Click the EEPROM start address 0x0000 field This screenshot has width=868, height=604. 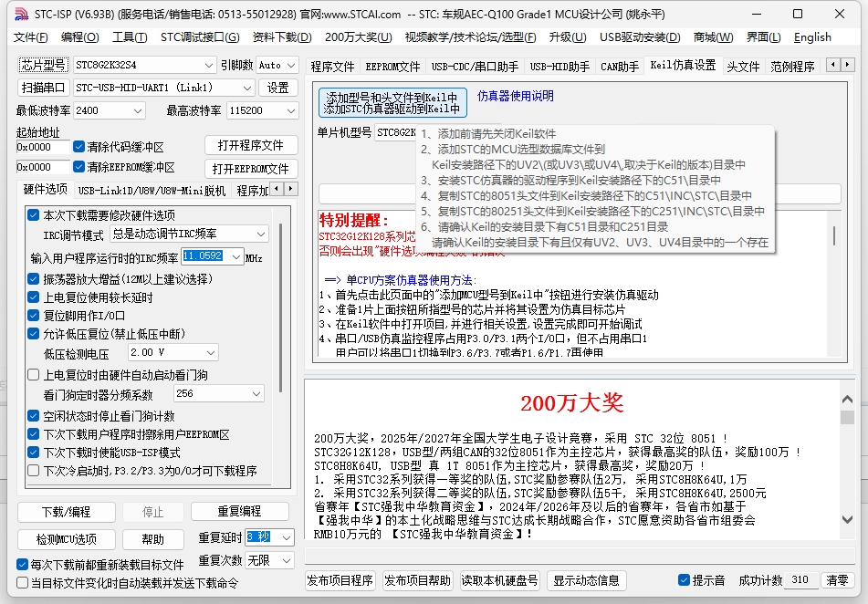tap(43, 167)
